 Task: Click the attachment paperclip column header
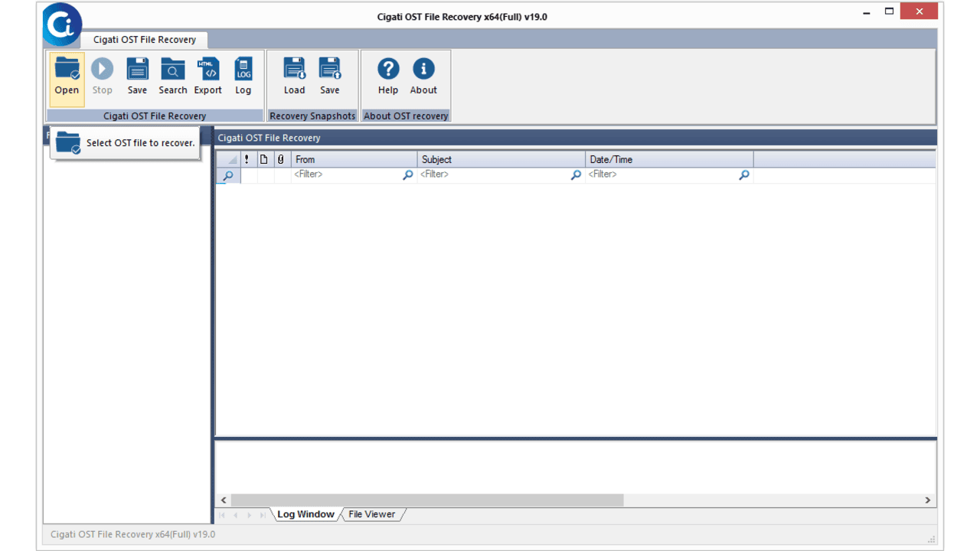pyautogui.click(x=281, y=159)
